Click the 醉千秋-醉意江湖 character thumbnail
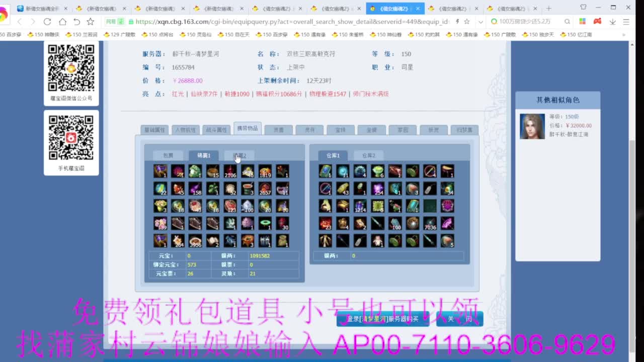Viewport: 644px width, 362px height. [532, 126]
